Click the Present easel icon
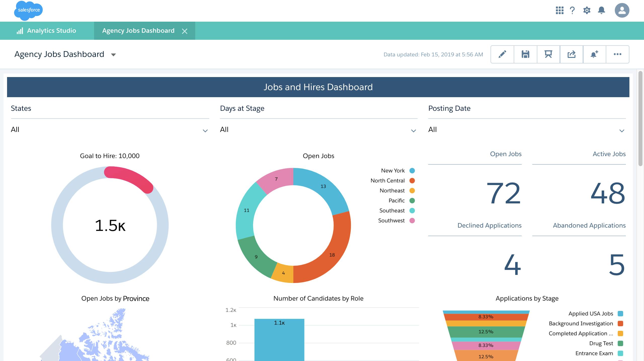 pyautogui.click(x=548, y=54)
